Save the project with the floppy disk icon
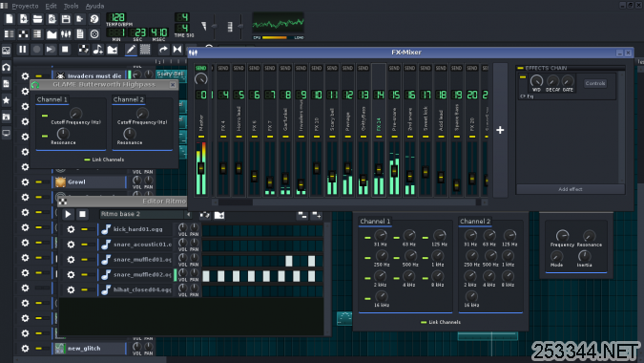644x363 pixels. pyautogui.click(x=66, y=19)
